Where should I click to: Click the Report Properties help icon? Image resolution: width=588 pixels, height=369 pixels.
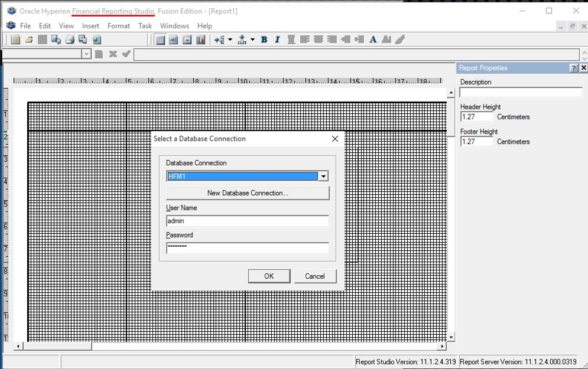[574, 68]
